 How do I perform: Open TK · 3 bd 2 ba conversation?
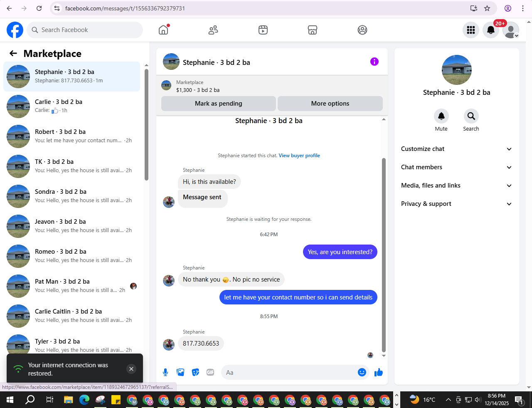click(x=71, y=166)
